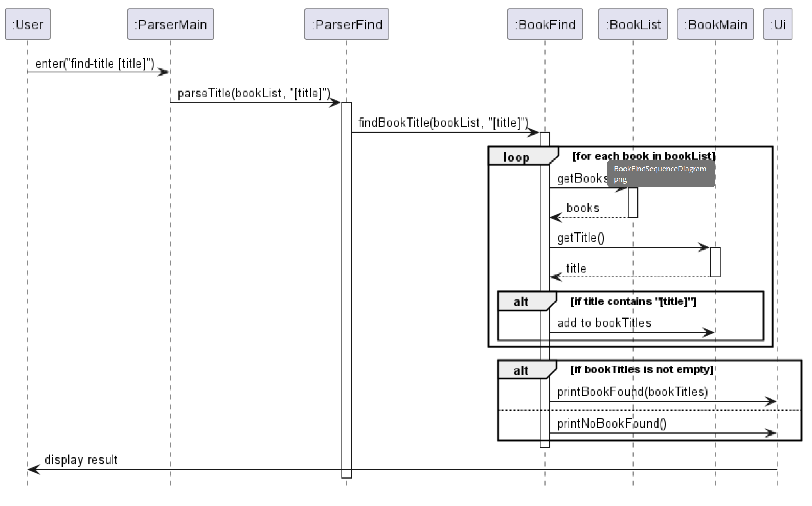Click the :User participant box
812x506 pixels.
pos(28,24)
